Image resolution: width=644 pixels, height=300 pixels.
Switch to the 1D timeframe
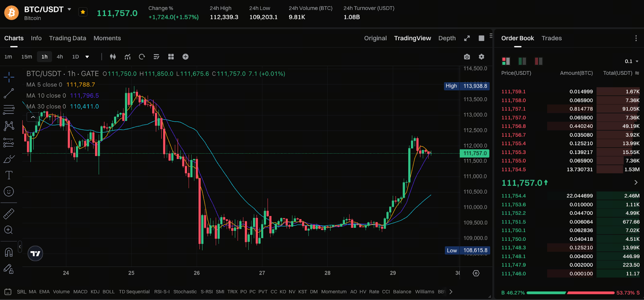(x=75, y=57)
